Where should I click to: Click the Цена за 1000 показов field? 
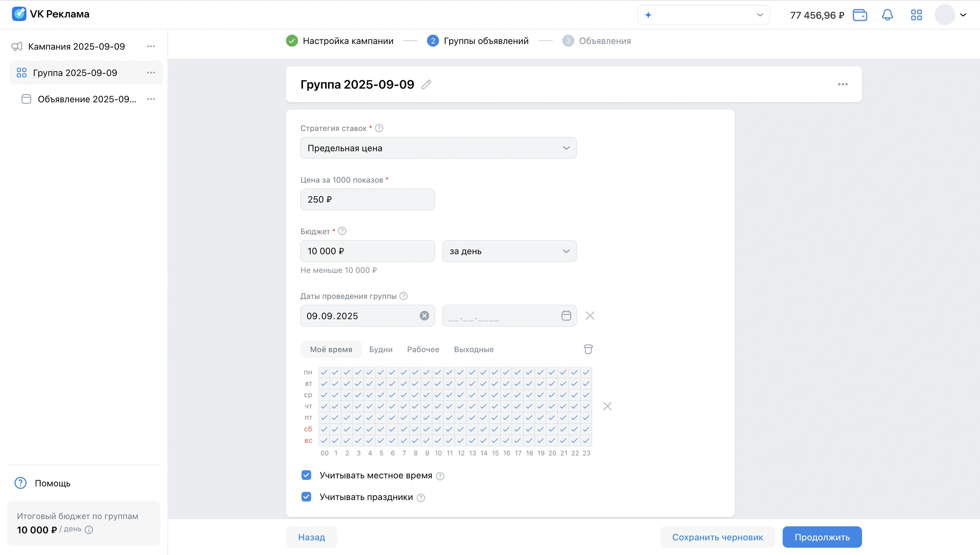point(367,199)
